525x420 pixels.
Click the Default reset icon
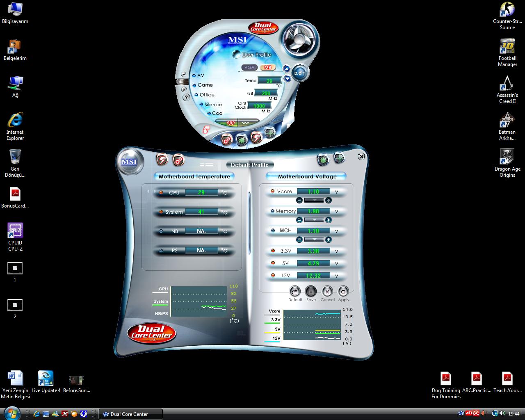tap(295, 292)
